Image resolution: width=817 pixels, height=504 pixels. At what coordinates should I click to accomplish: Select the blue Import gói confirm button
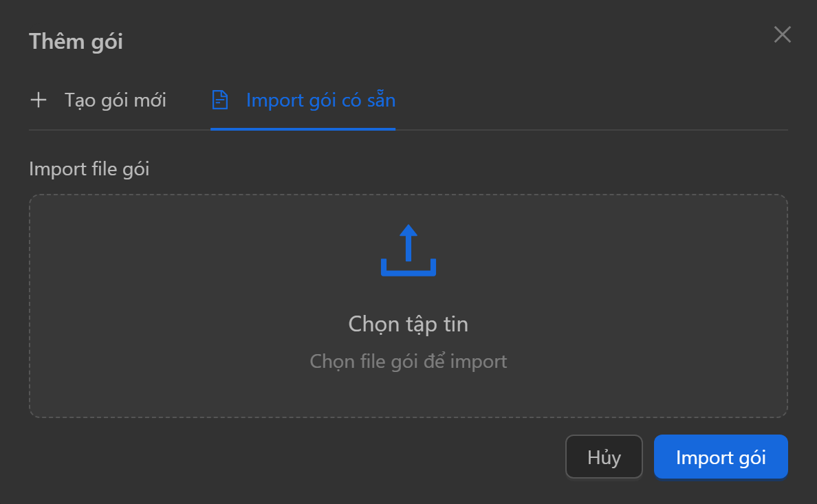721,457
